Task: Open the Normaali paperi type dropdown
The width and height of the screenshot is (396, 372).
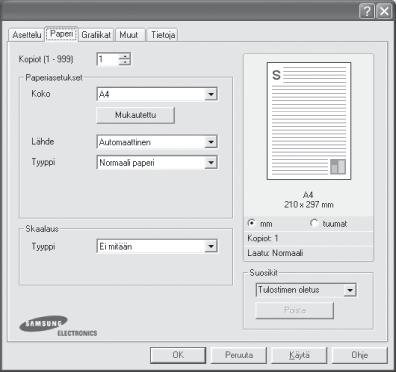Action: (157, 163)
